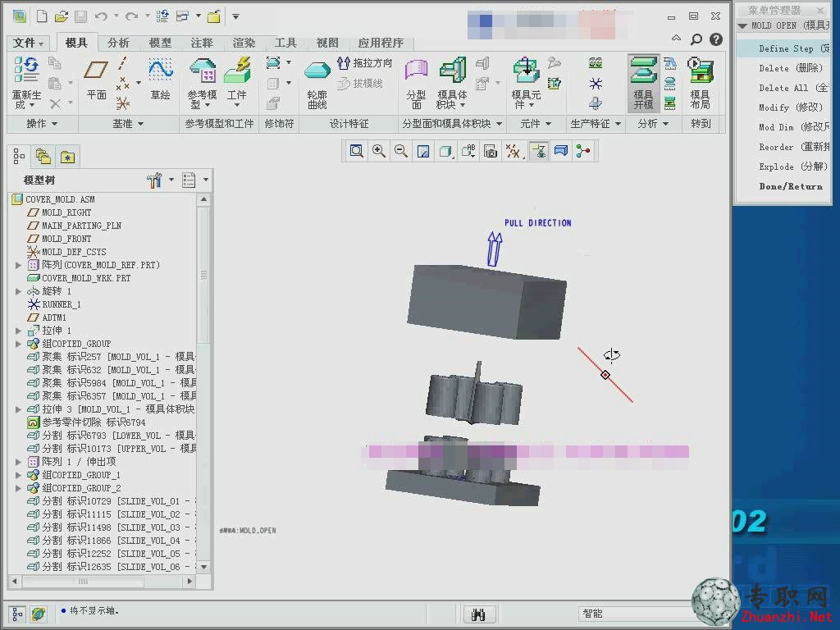Click the model tree scroll up arrow
Screen dimensions: 840x630
coord(203,199)
